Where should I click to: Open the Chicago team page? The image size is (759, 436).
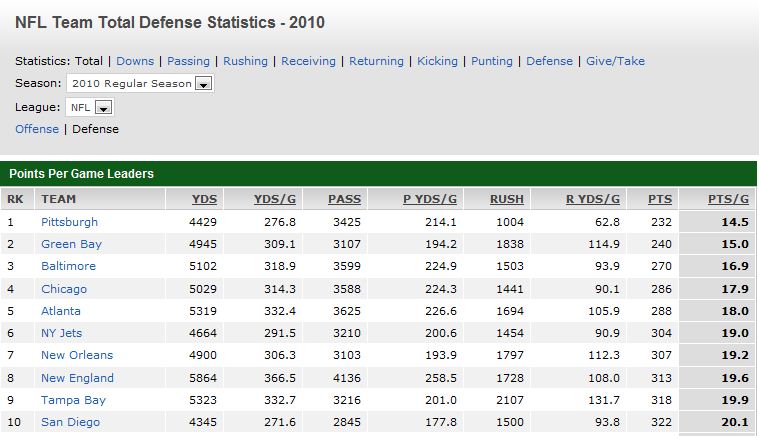(x=64, y=289)
